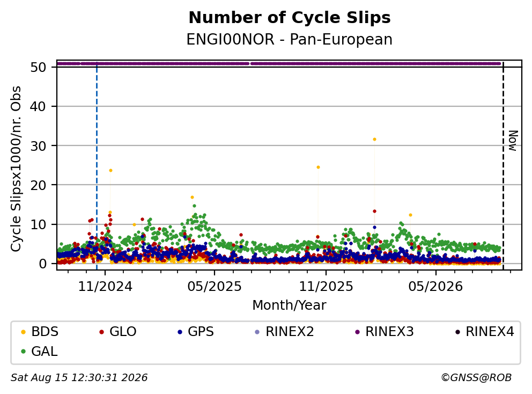Click the timestamp Sat Aug 15 12:30:31 2026

[79, 378]
